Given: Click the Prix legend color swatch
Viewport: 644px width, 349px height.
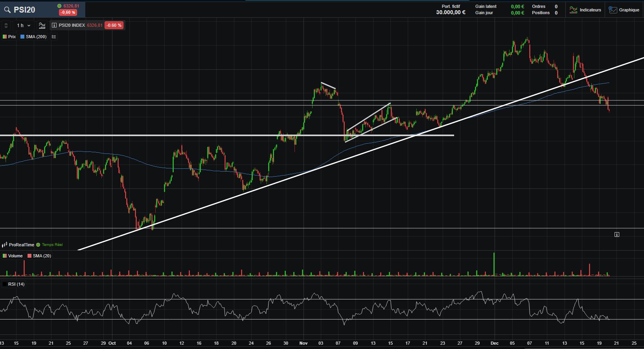Looking at the screenshot, I should pyautogui.click(x=5, y=37).
